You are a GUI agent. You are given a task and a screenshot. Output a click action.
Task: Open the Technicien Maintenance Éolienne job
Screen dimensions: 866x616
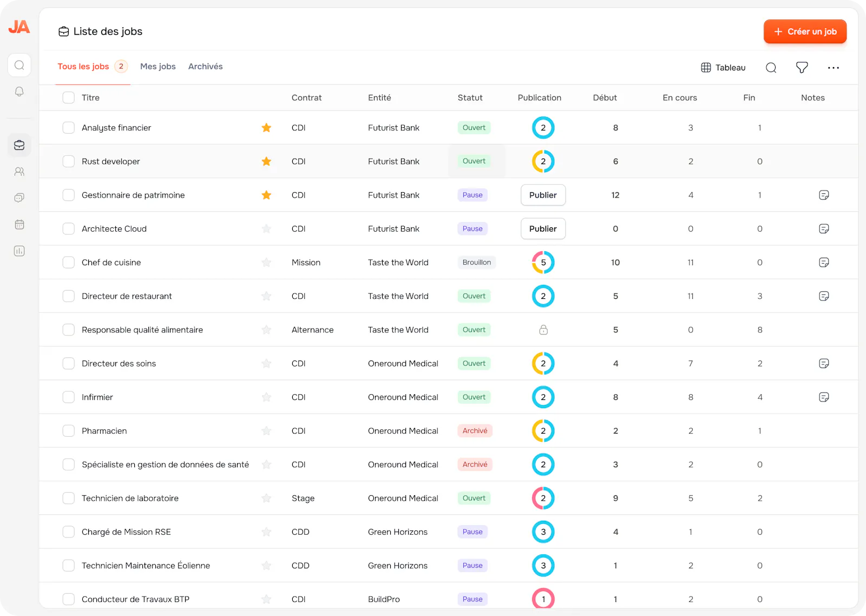(x=146, y=566)
